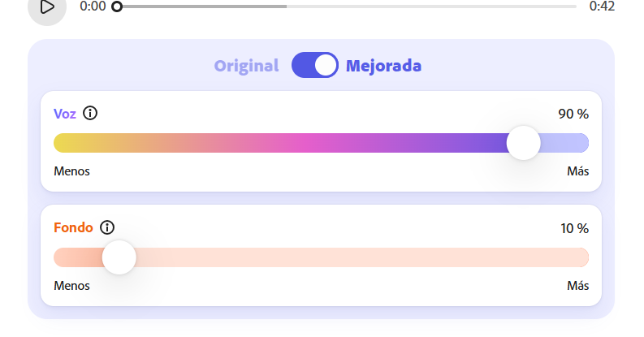Image resolution: width=644 pixels, height=337 pixels.
Task: Click Menos under the Voz slider
Action: click(x=71, y=171)
